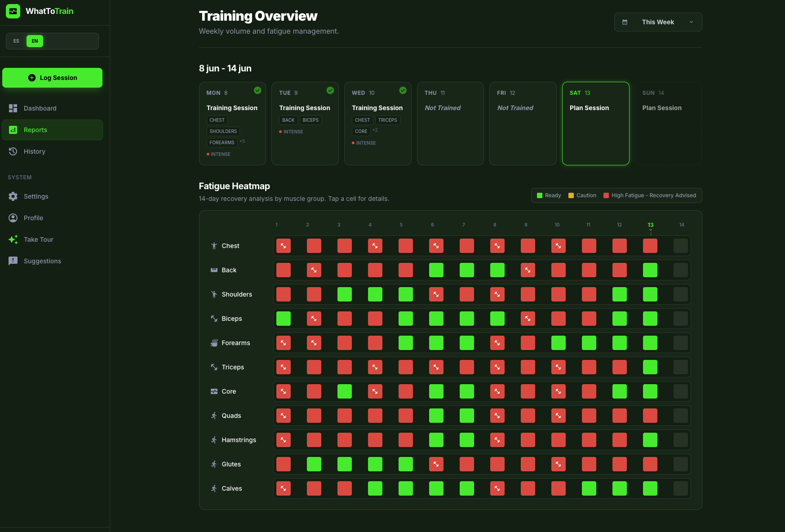
Task: Expand the This Week chevron arrow
Action: click(691, 22)
